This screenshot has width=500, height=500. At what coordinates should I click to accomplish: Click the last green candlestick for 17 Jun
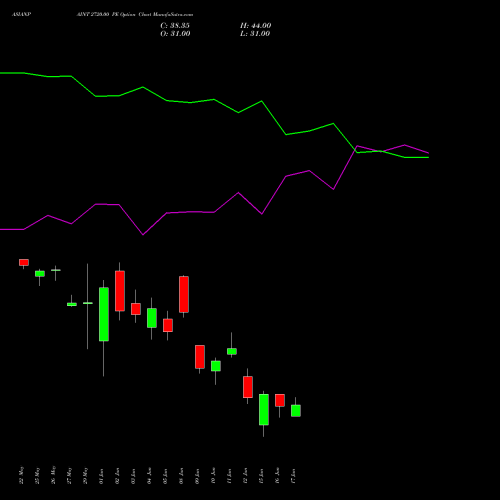pos(296,411)
